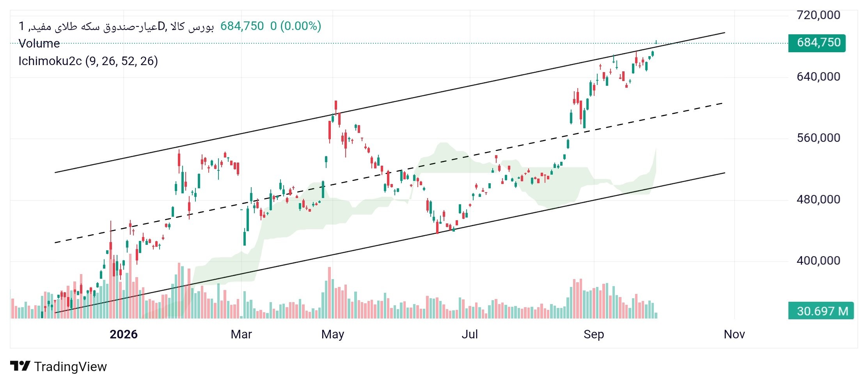Screen dimensions: 868x384
Task: Click the Mar label on time axis
Action: tap(241, 334)
